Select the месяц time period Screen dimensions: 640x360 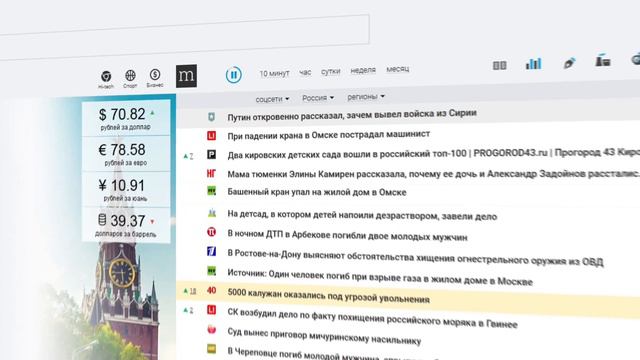point(398,69)
